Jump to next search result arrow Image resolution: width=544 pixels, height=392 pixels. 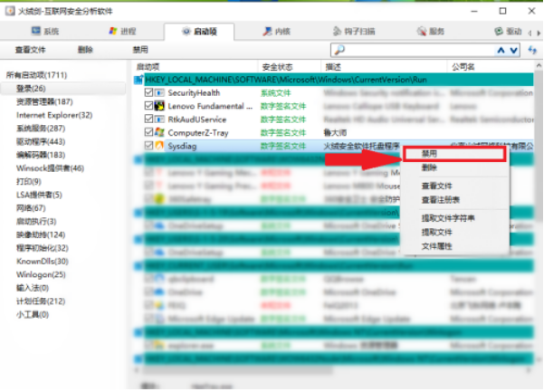514,51
